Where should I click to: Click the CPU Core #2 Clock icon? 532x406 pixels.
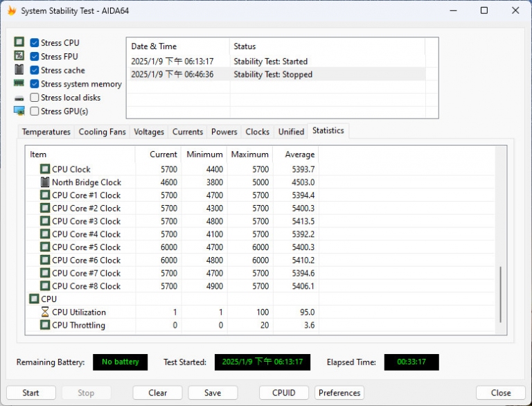point(45,208)
